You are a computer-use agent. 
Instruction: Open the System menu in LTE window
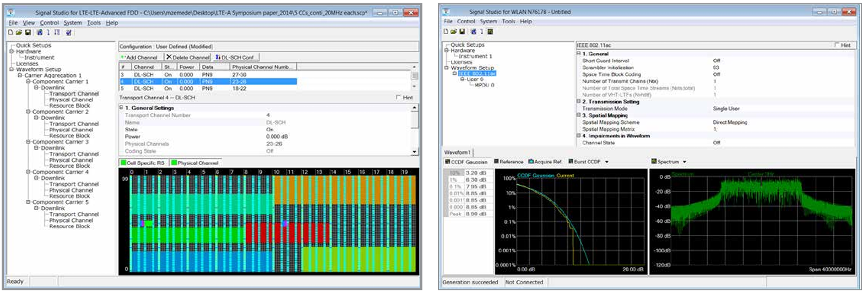(72, 23)
